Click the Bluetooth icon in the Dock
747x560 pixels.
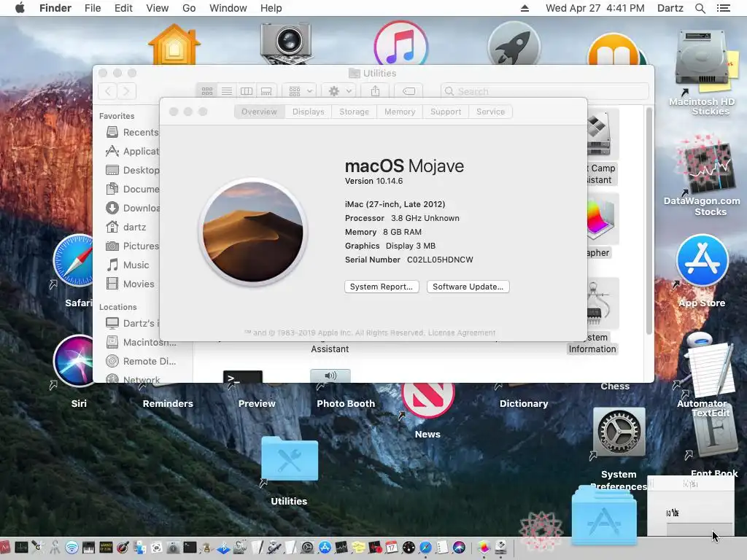click(x=223, y=548)
